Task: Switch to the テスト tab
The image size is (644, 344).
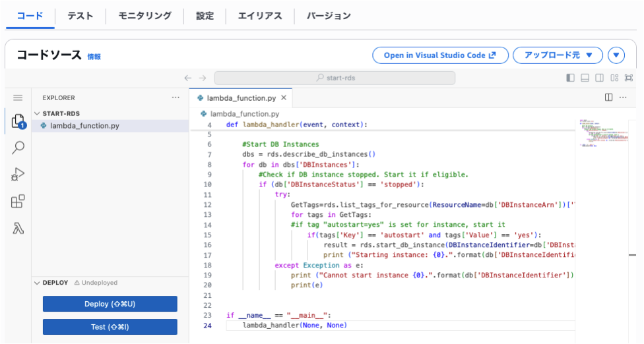Action: tap(80, 16)
